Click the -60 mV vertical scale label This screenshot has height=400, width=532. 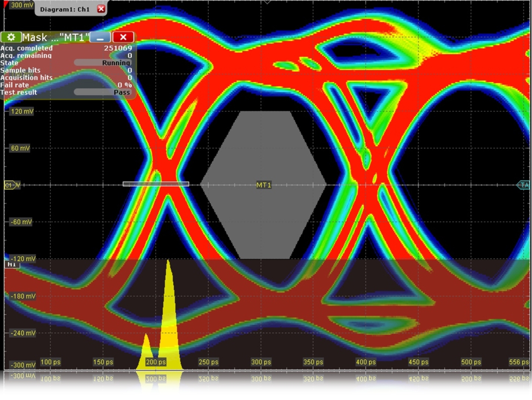point(21,222)
